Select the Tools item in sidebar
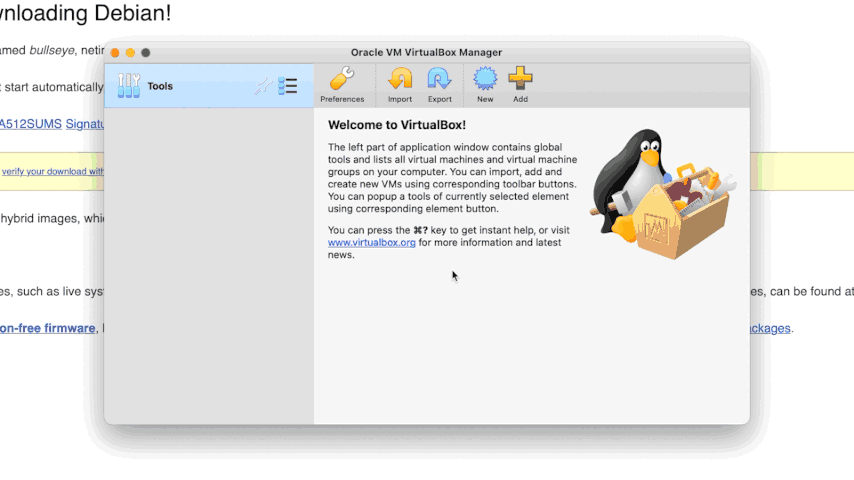854x480 pixels. tap(209, 86)
